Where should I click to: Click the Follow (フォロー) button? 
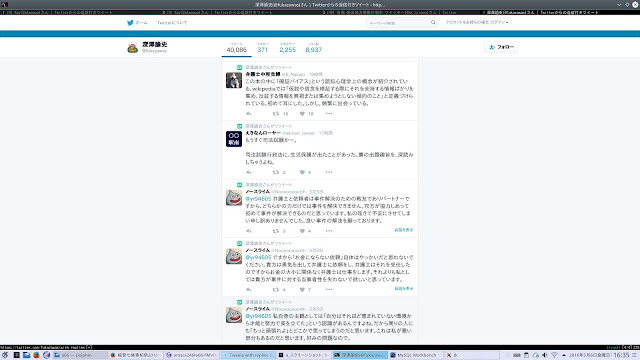[501, 47]
